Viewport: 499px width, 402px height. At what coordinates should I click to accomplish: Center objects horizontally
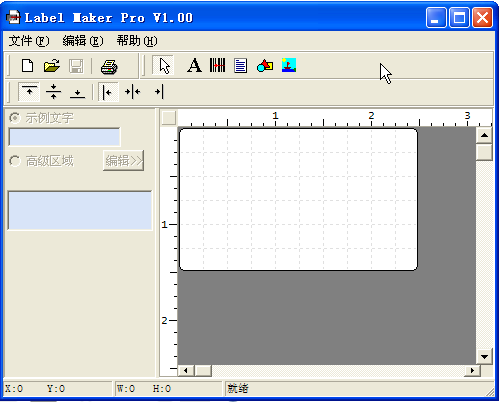pyautogui.click(x=133, y=92)
